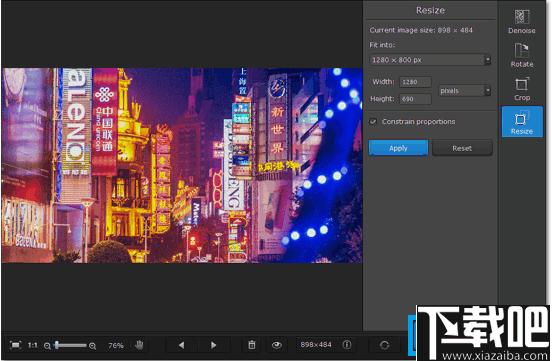
Task: Click the Current image size text
Action: [x=421, y=30]
